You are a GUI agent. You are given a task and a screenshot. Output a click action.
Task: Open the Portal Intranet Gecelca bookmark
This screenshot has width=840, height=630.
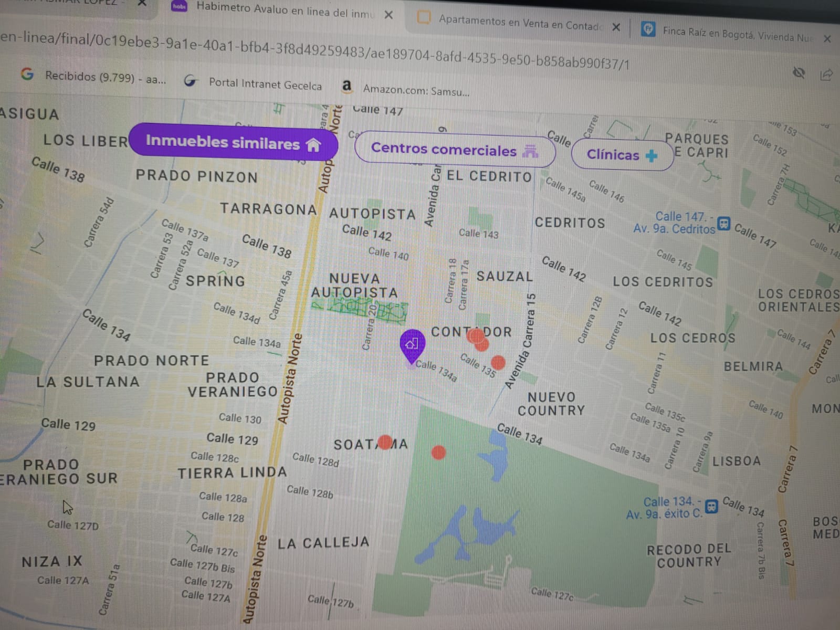[254, 83]
